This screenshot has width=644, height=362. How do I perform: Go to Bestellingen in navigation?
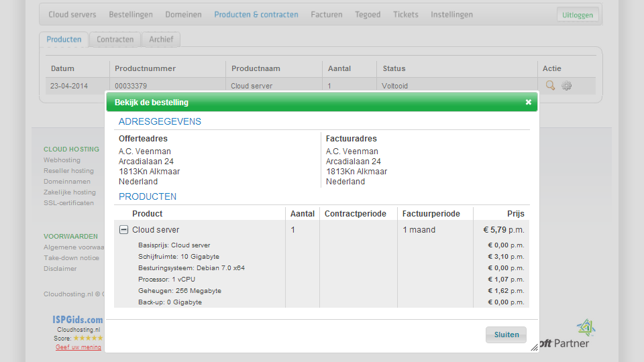131,15
